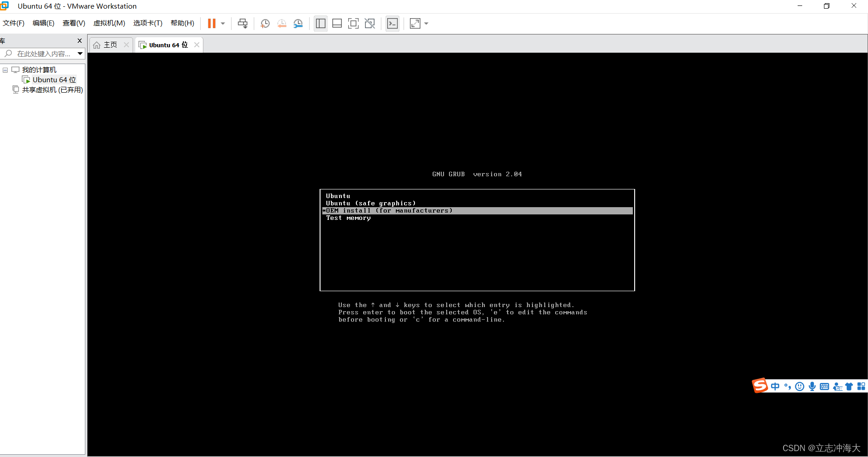
Task: Open the Sogou soft keyboard icon
Action: pos(824,387)
